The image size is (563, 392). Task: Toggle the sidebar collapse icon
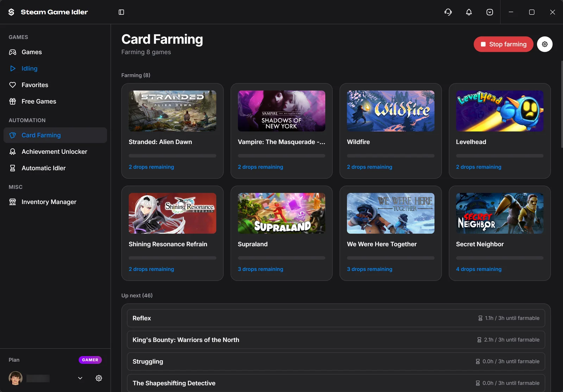121,12
